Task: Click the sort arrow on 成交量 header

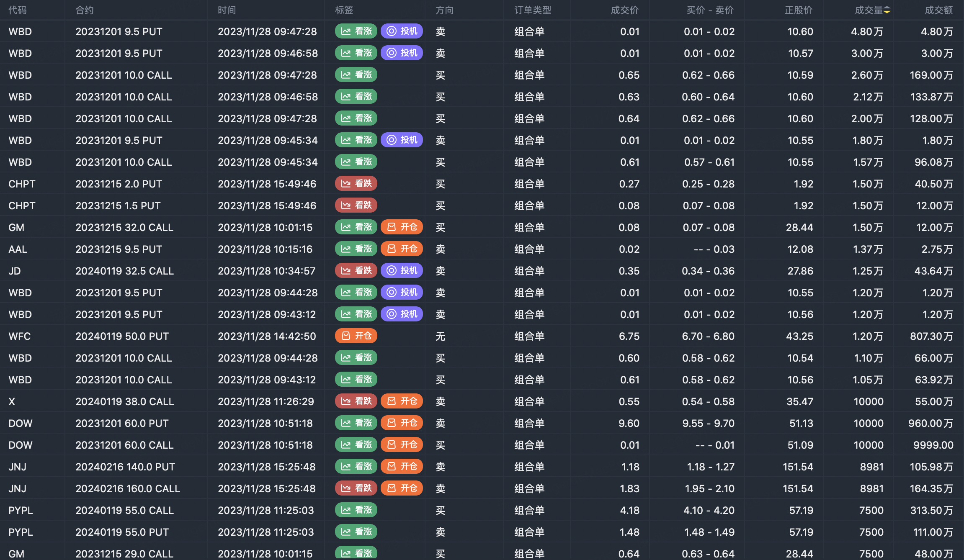Action: point(887,10)
